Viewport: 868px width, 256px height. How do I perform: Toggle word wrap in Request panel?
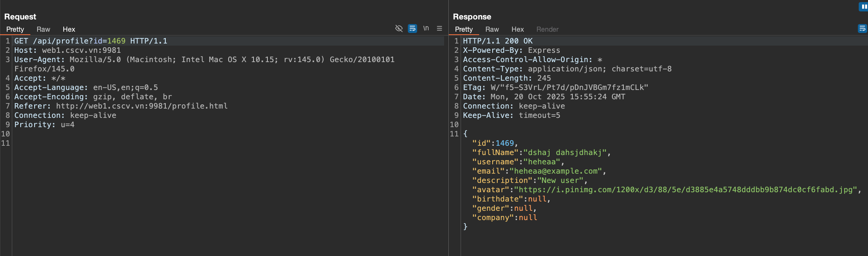[412, 28]
